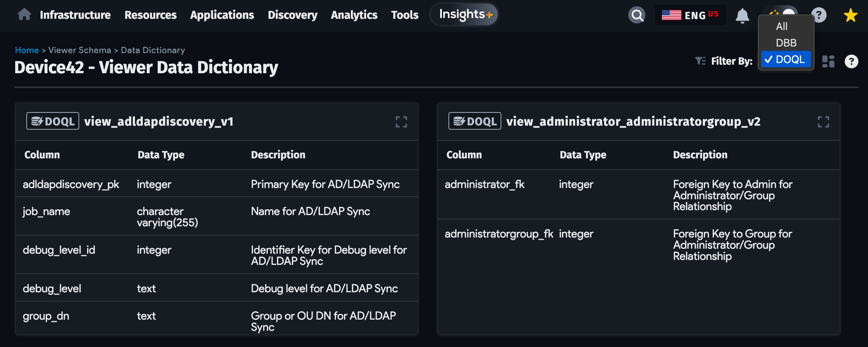Click 'Debug level for AD/LDAP Sync' description
Image resolution: width=868 pixels, height=347 pixels.
(324, 289)
